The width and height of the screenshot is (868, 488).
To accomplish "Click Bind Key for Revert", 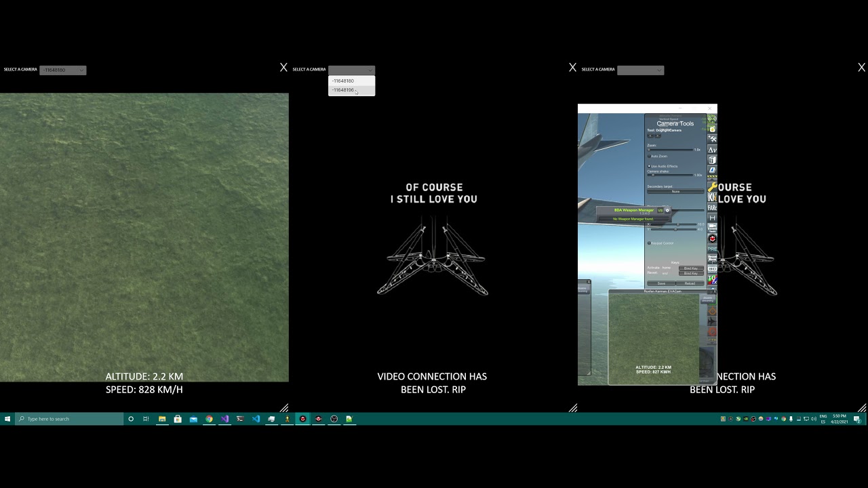I will point(691,273).
